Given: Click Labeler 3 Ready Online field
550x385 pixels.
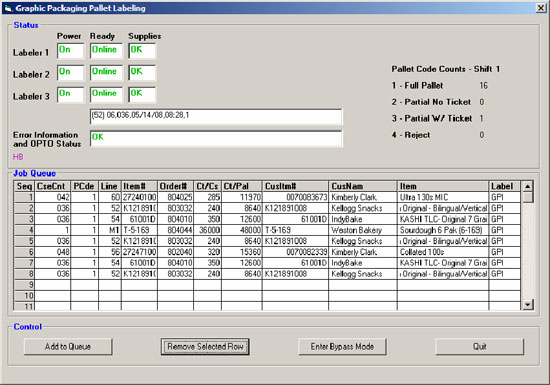Looking at the screenshot, I should [x=106, y=94].
